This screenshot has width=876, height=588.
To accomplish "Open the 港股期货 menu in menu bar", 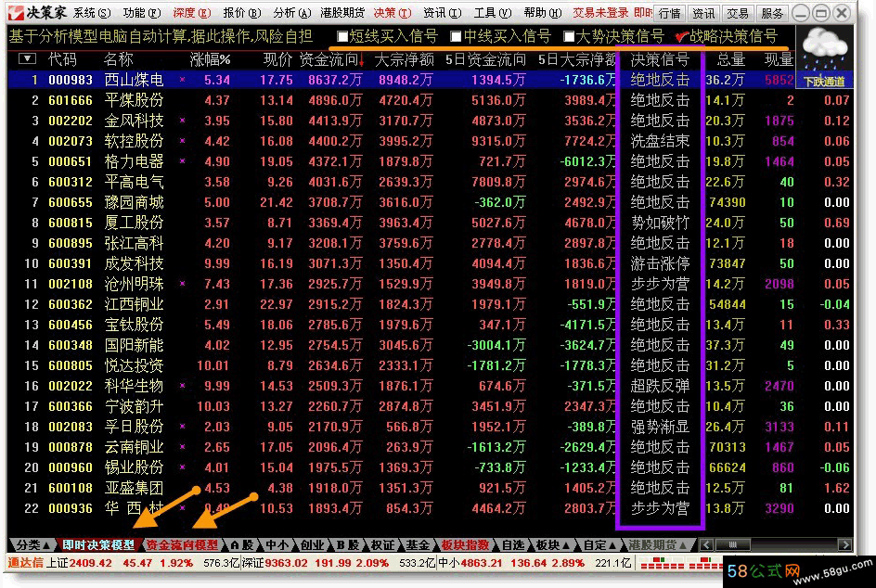I will tap(342, 12).
